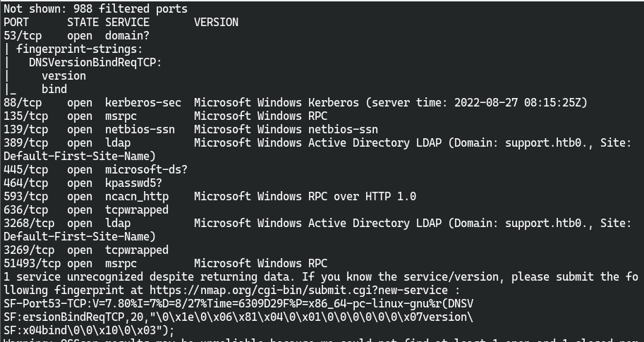This screenshot has height=342, width=644.
Task: Click the VERSION column header
Action: tap(216, 22)
